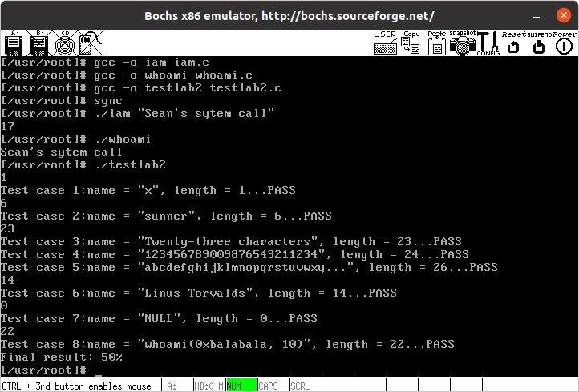Click Test case 8 whoami(0xbalabala, 10) line

(228, 345)
